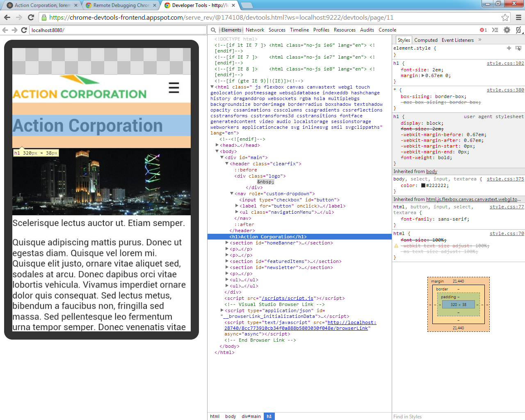Open style.css:380 source link

pos(505,90)
